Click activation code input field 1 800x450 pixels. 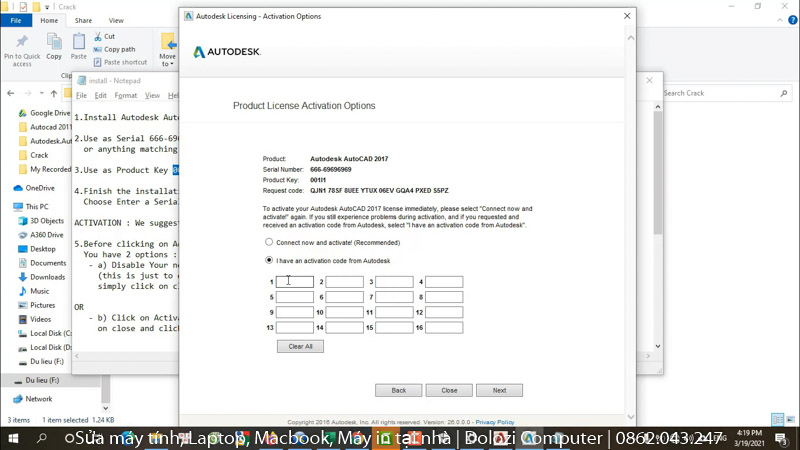[x=295, y=282]
